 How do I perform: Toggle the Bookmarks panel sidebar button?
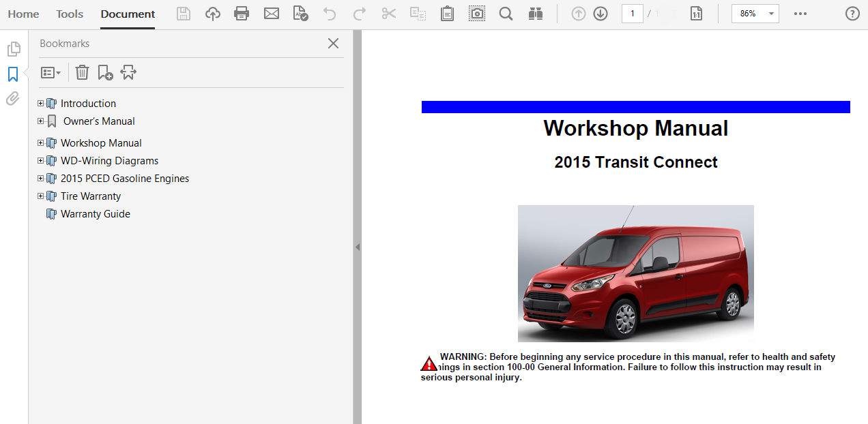point(13,74)
